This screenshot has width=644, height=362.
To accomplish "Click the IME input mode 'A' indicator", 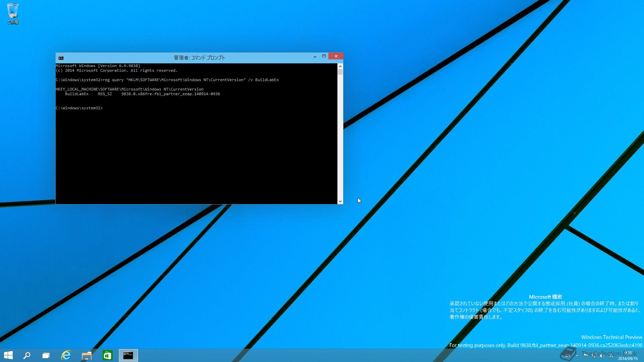I will [x=611, y=356].
